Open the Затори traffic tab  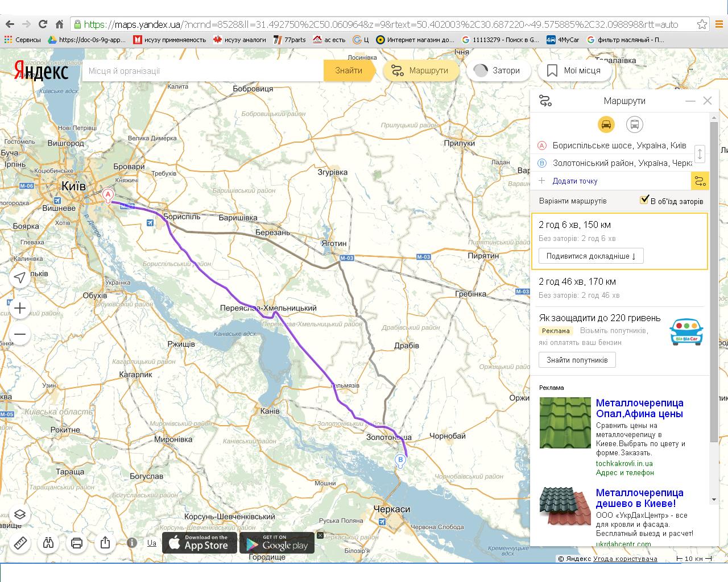coord(498,70)
